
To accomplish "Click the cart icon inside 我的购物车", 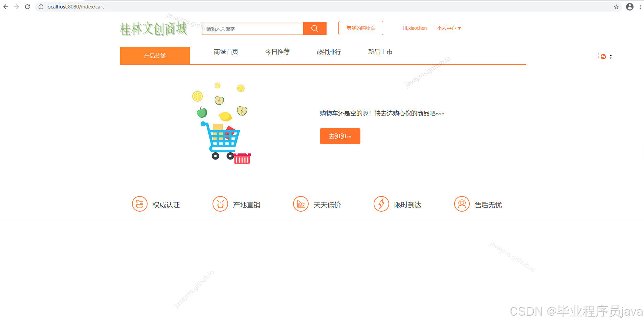I will pos(349,28).
